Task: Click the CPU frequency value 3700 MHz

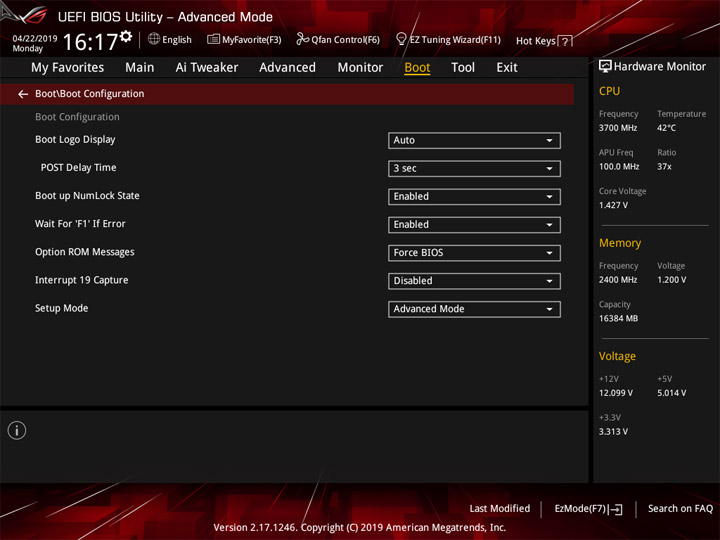Action: (618, 128)
